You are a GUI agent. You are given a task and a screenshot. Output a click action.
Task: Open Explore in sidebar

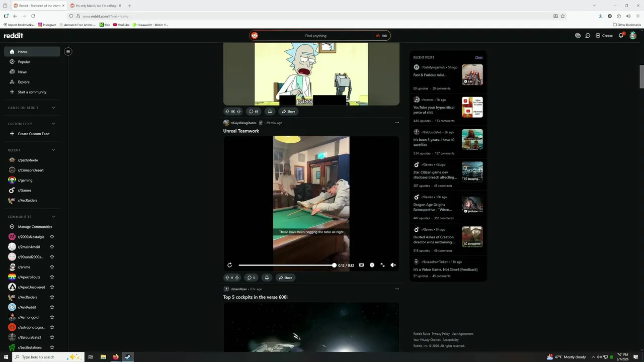pyautogui.click(x=32, y=82)
